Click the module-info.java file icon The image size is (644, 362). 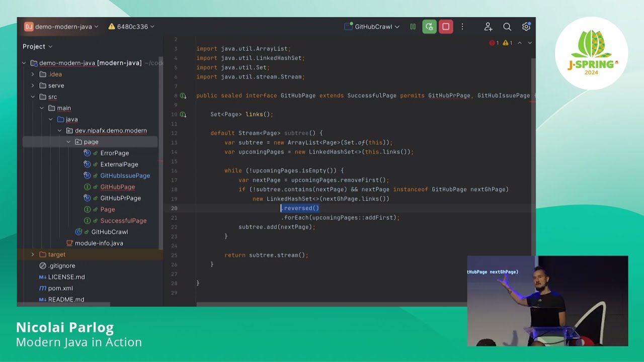(69, 243)
